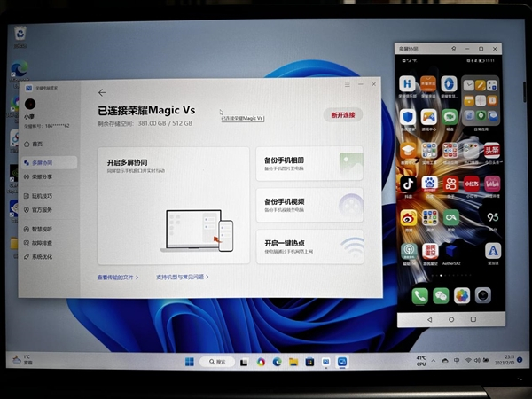The height and width of the screenshot is (399, 532).
Task: Tap the phone Recents navigation square
Action: tap(473, 319)
